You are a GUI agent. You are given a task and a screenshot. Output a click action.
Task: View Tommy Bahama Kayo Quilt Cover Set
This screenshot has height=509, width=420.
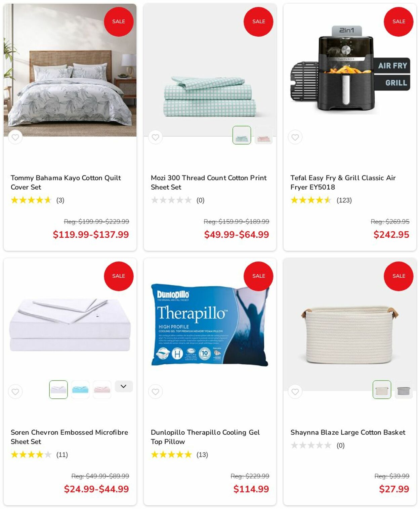66,182
